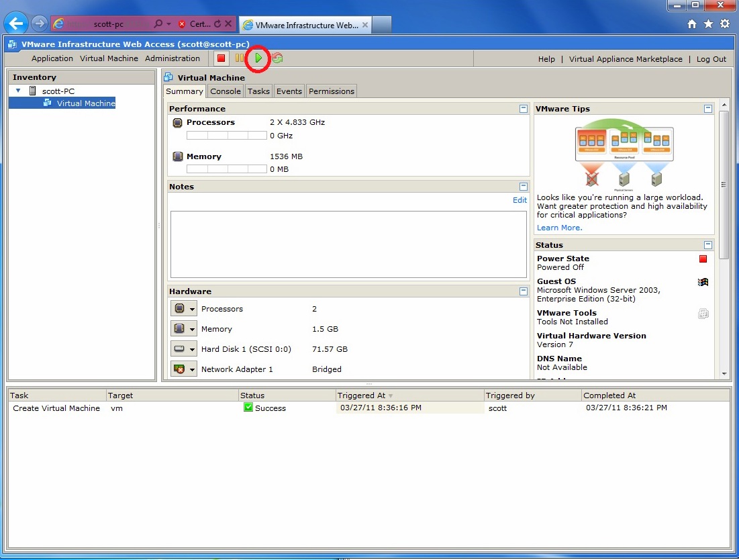Image resolution: width=739 pixels, height=560 pixels.
Task: Collapse the Status section
Action: point(708,245)
